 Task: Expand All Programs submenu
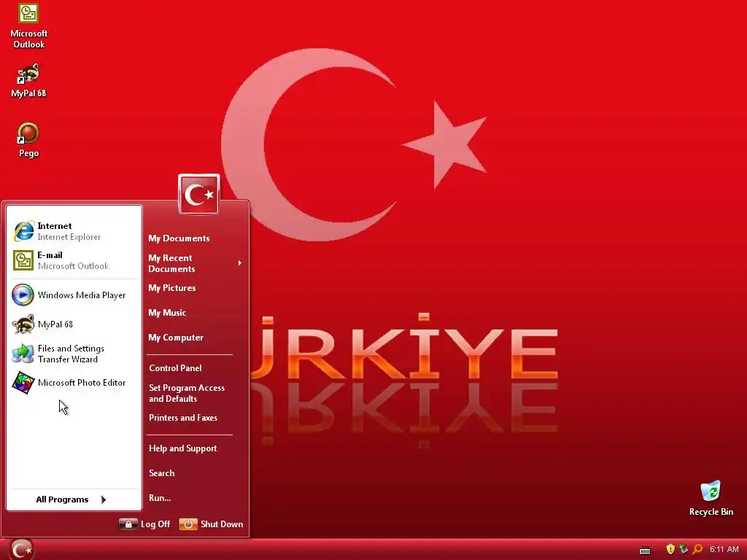pos(71,499)
